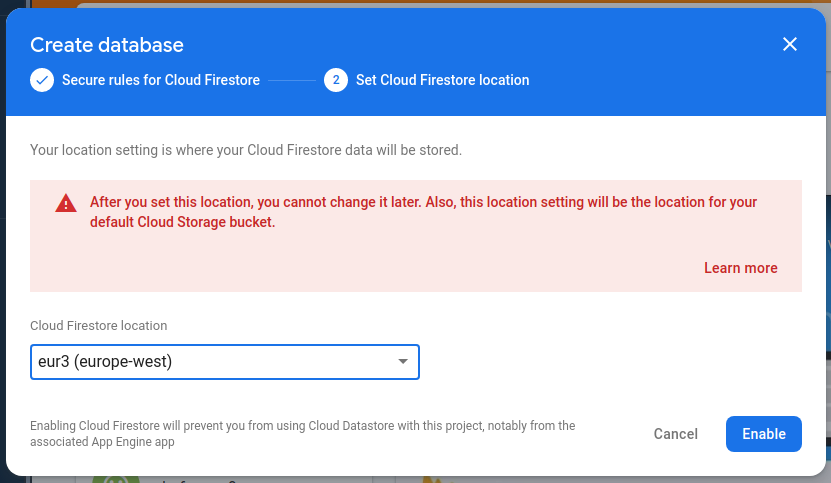Click the red warning triangle icon

[66, 203]
